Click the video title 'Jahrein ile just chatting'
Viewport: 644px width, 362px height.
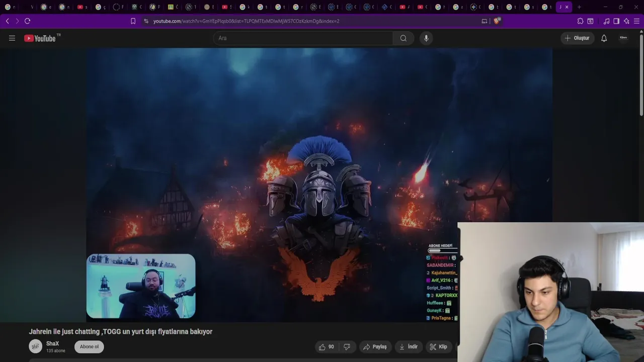pos(121,332)
